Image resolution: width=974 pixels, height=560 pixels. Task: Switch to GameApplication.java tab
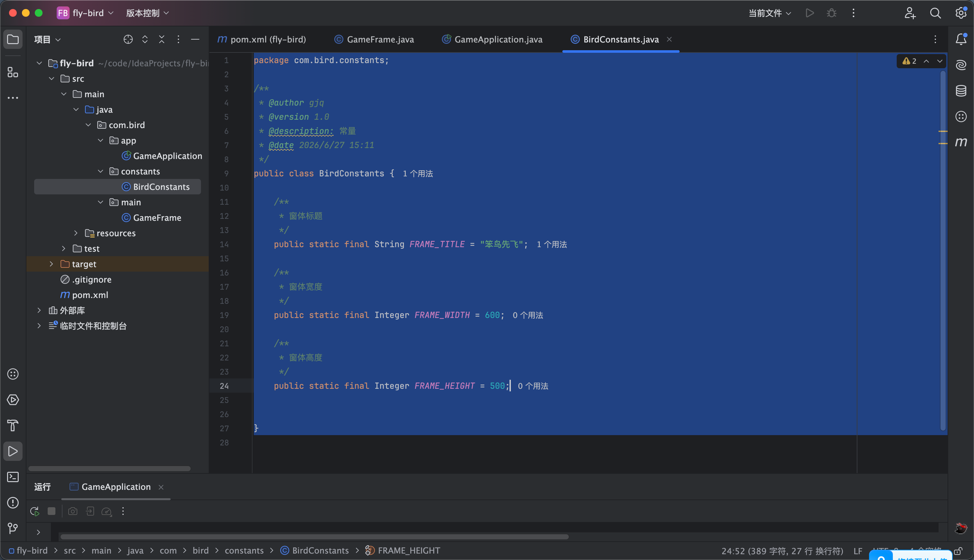(x=492, y=39)
